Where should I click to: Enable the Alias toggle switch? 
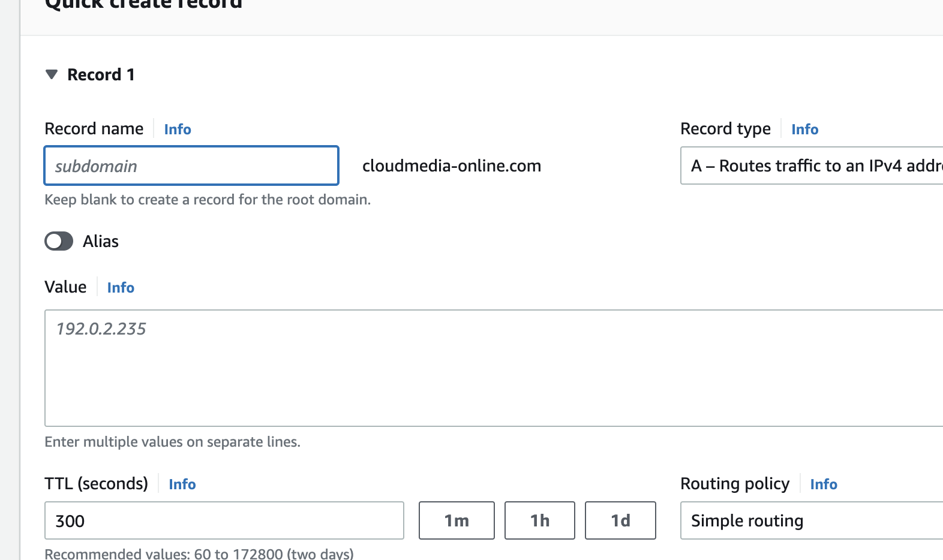[59, 241]
